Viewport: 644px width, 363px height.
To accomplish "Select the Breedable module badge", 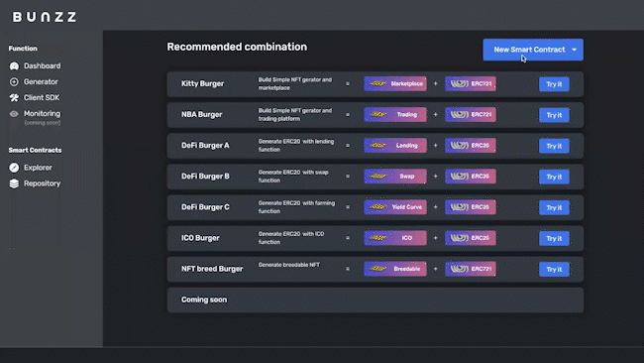I will coord(395,269).
